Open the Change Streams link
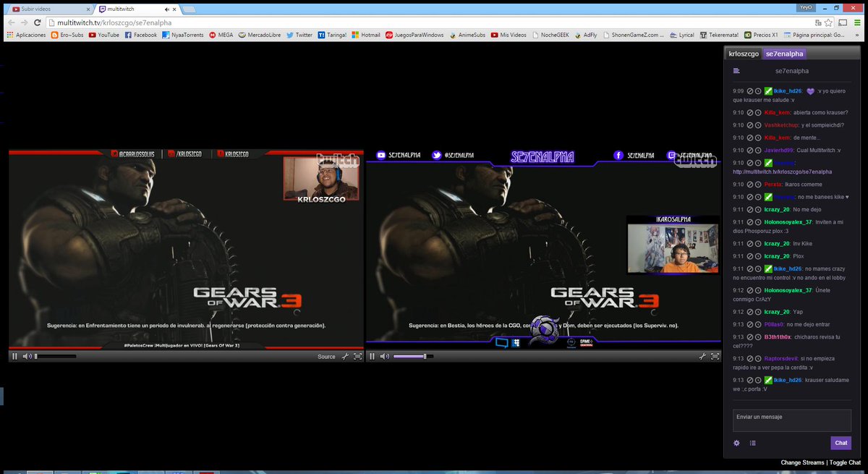Screen dimensions: 868x474 [802, 462]
